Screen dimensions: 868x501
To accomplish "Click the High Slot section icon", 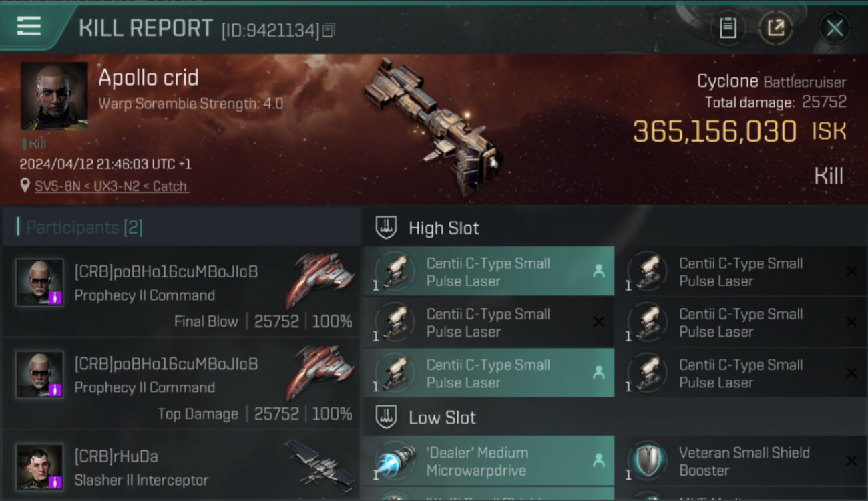I will coord(386,228).
